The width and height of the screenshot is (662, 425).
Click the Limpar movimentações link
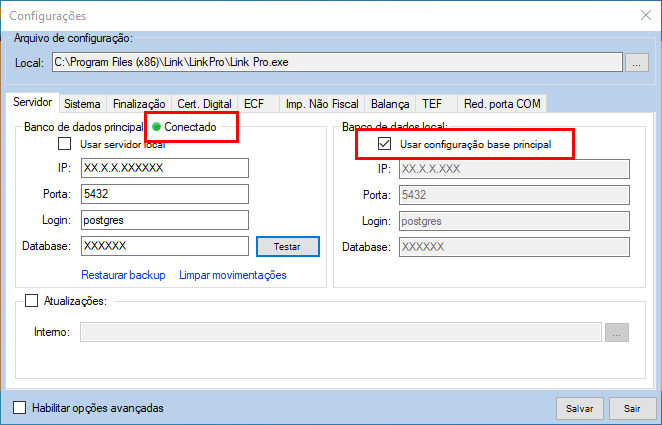click(x=233, y=275)
